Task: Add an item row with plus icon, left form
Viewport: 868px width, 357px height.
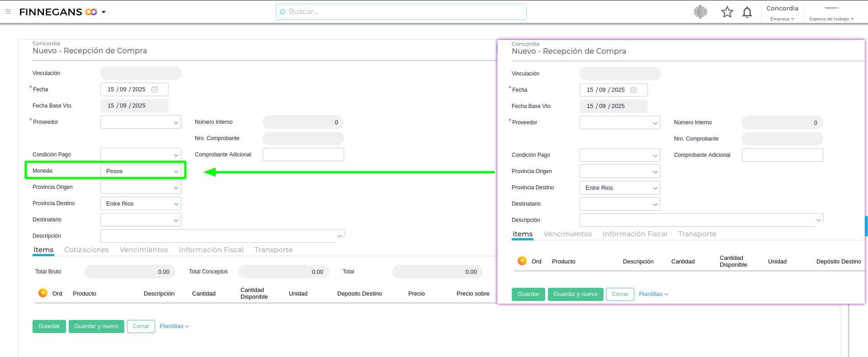Action: (x=43, y=293)
